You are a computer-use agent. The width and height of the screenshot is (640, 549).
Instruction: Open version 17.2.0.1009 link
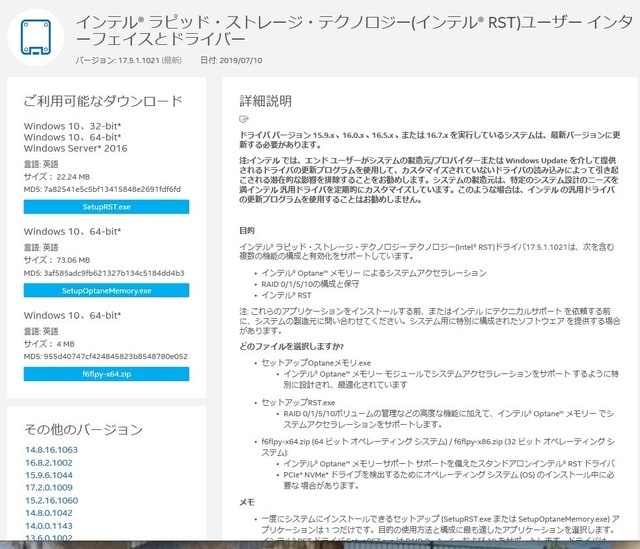[49, 488]
